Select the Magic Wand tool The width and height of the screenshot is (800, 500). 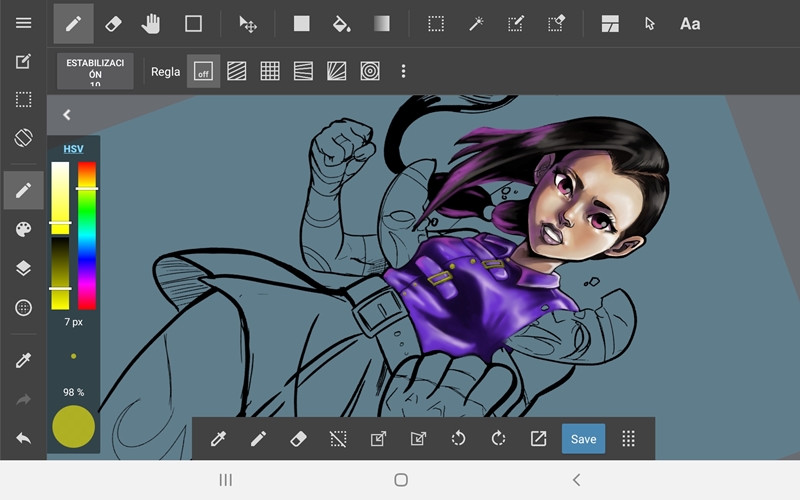[x=476, y=23]
